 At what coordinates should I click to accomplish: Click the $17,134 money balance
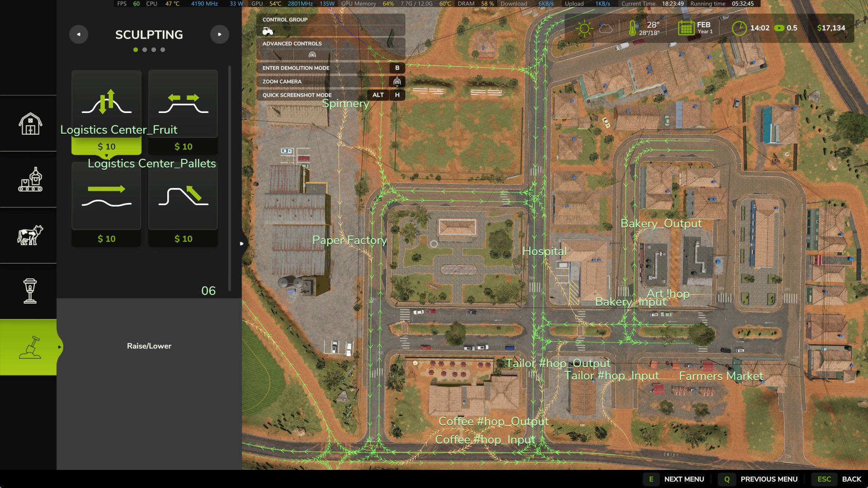coord(831,28)
